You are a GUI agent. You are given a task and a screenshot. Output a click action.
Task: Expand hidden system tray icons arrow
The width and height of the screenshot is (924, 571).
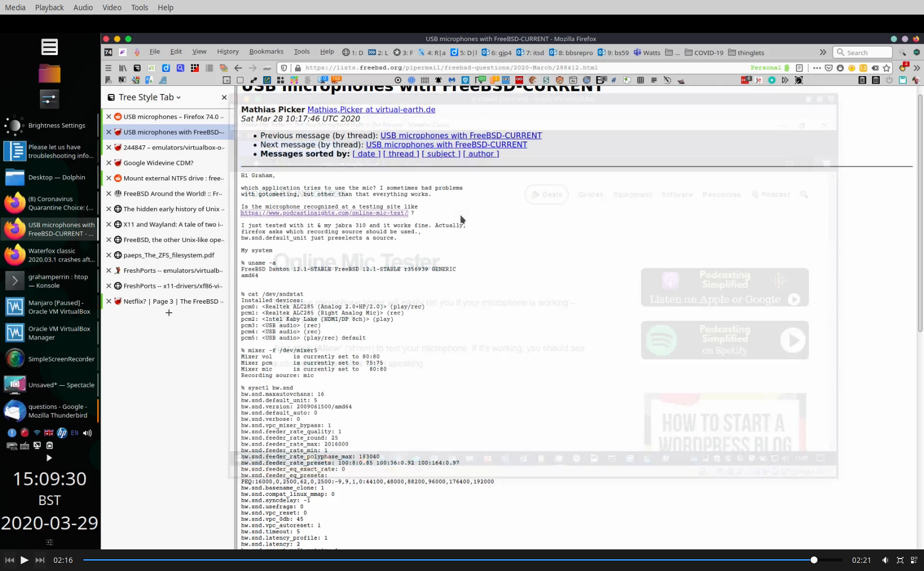click(x=49, y=458)
